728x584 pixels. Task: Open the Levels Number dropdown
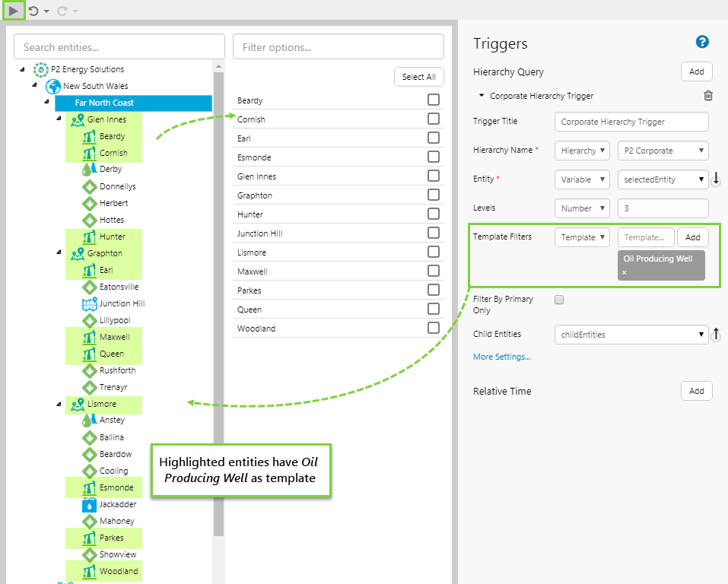pyautogui.click(x=582, y=208)
